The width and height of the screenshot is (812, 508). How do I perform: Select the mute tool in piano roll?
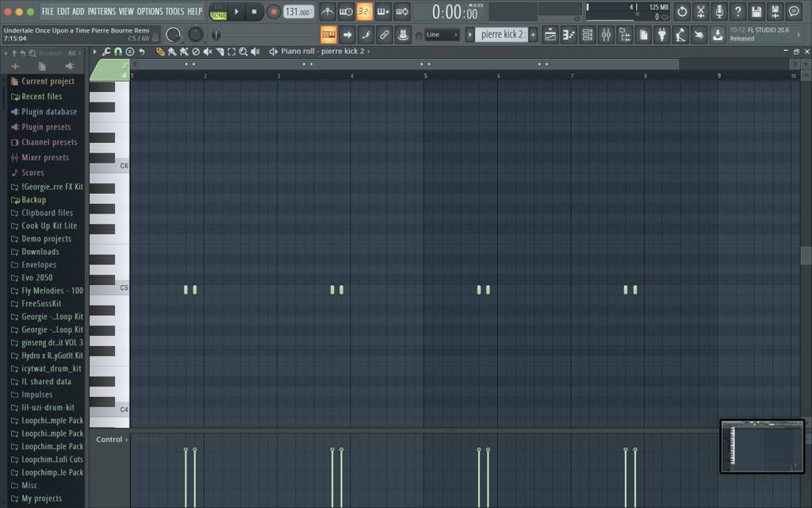coord(208,52)
